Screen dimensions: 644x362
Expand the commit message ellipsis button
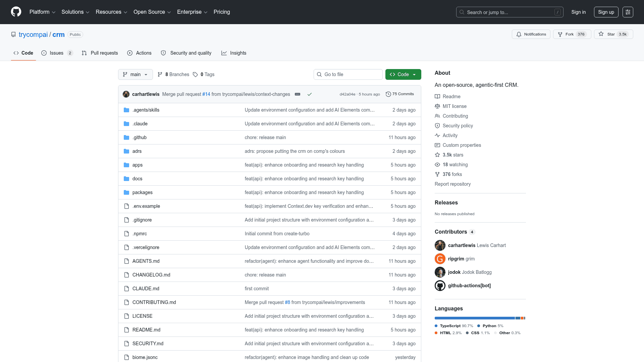pos(298,94)
